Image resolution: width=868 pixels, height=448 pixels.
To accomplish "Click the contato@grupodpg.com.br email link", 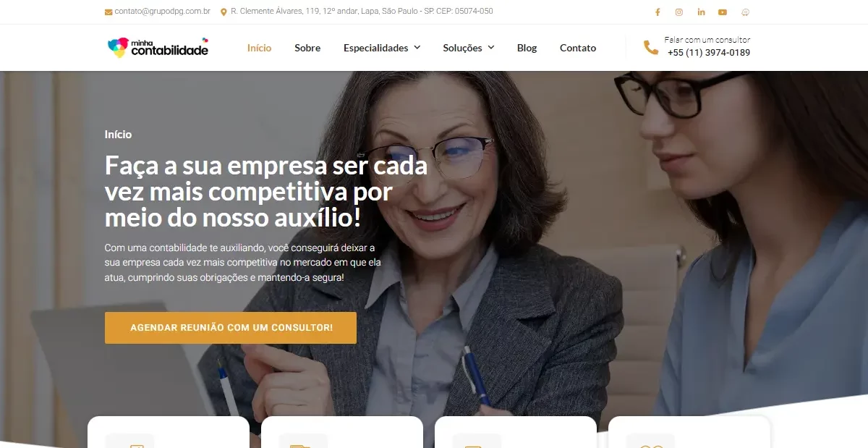I will pyautogui.click(x=162, y=12).
